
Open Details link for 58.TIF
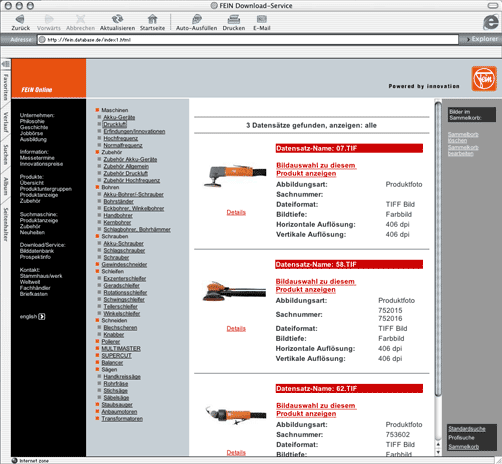pos(236,328)
